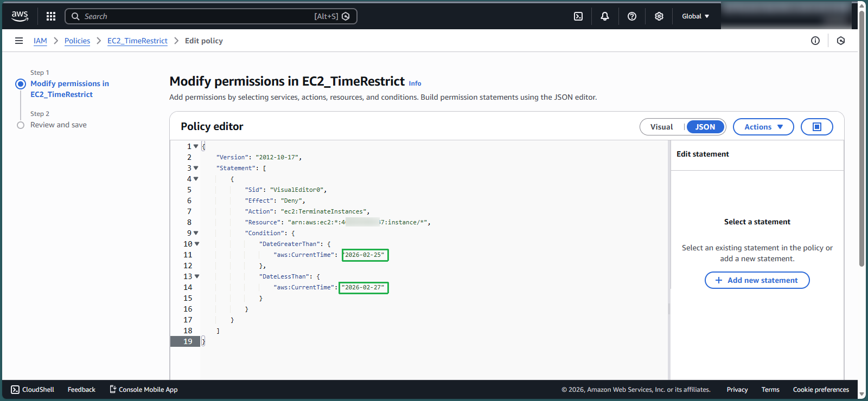868x401 pixels.
Task: Collapse the fold arrow on line 4
Action: (x=196, y=179)
